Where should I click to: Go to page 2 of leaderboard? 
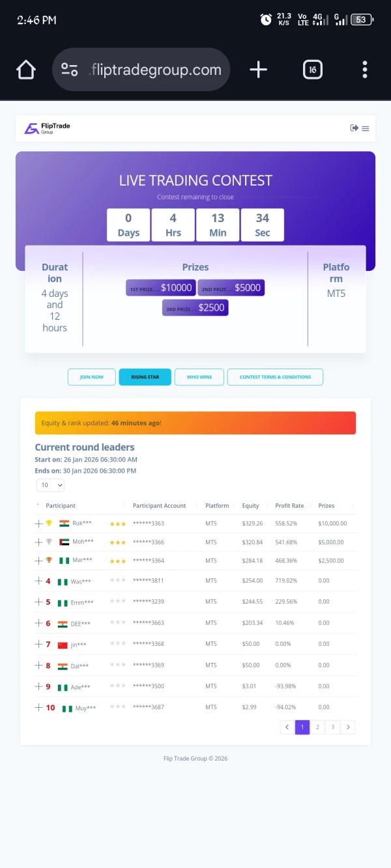[317, 727]
